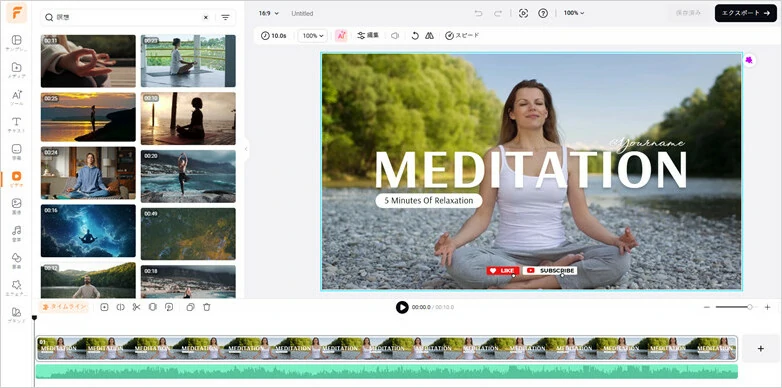Click the add scene icon in timeline toolbar
The height and width of the screenshot is (388, 782).
(x=104, y=307)
